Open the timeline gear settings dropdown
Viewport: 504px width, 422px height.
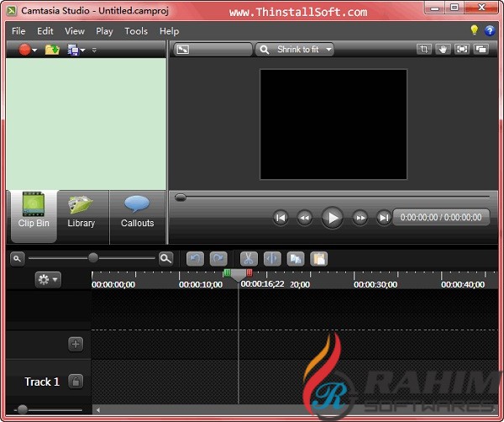(48, 280)
